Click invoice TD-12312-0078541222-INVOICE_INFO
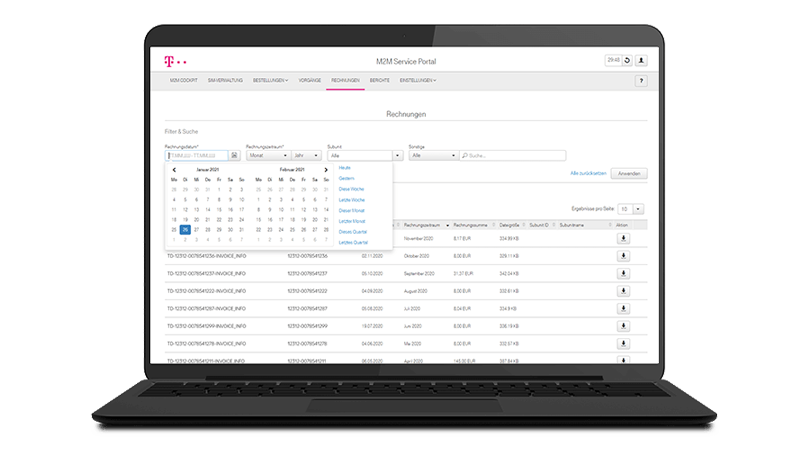This screenshot has height=450, width=810. pyautogui.click(x=206, y=291)
